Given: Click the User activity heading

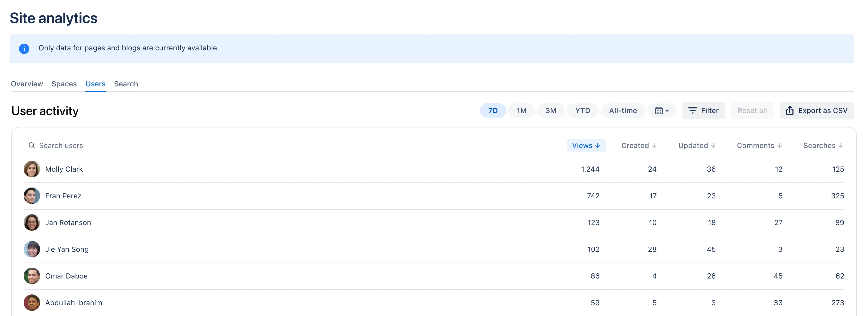Looking at the screenshot, I should [45, 111].
